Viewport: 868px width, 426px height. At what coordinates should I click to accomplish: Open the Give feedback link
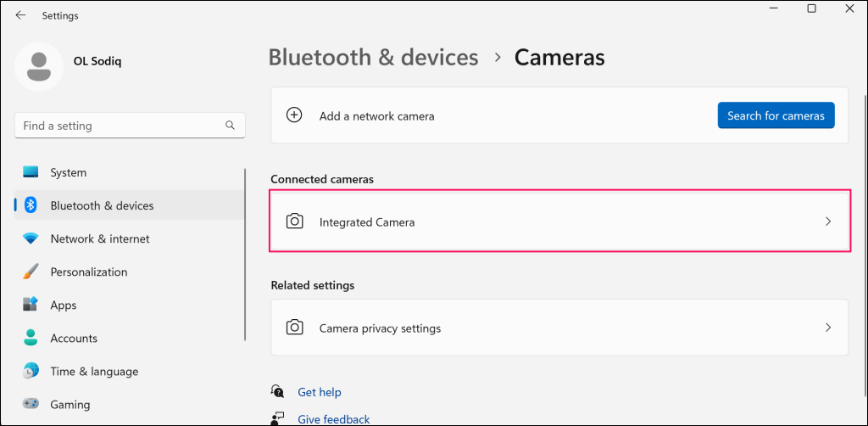tap(334, 419)
